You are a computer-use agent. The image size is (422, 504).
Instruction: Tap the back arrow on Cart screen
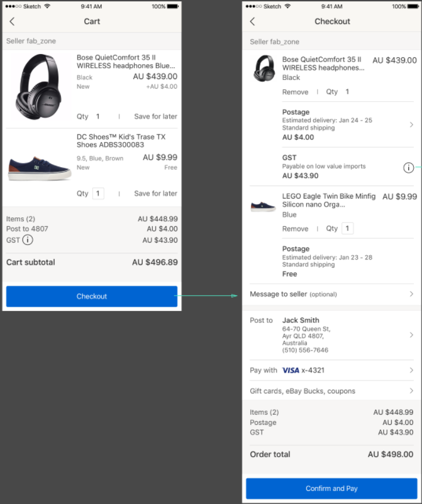tap(12, 21)
